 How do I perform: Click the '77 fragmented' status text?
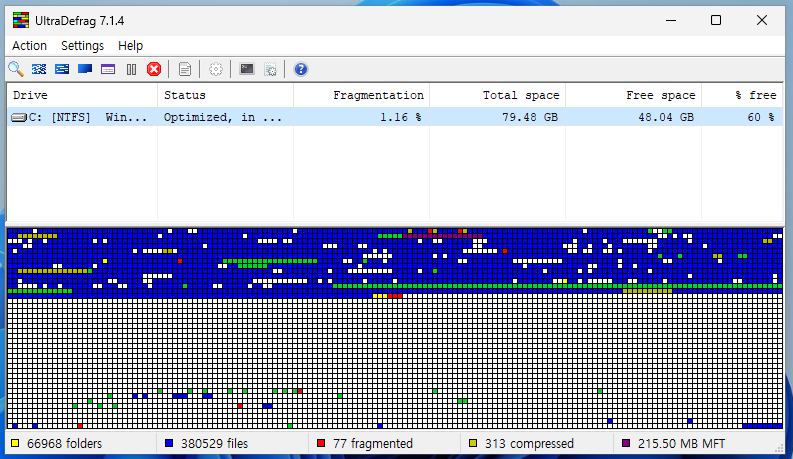373,444
